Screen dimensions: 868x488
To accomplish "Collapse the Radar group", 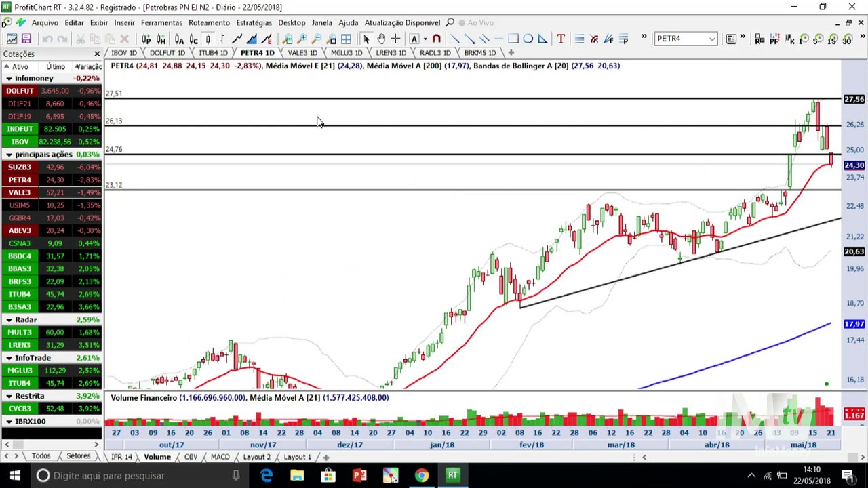I will [x=9, y=320].
